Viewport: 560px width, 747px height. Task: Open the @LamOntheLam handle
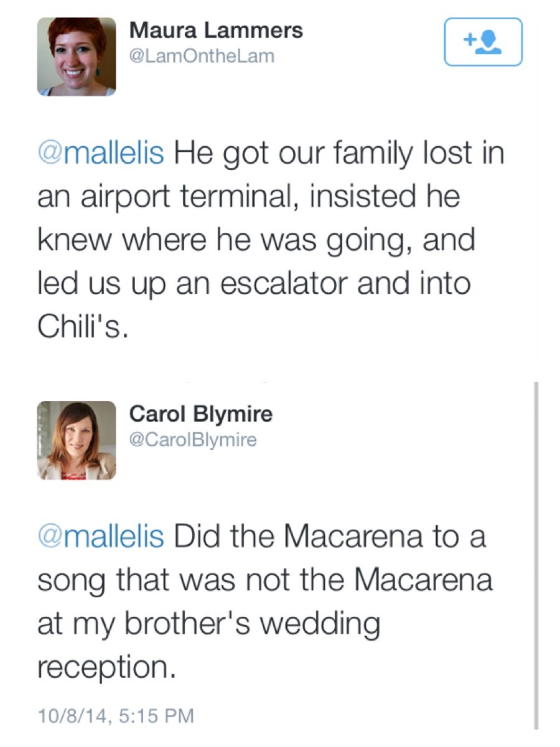(x=201, y=56)
